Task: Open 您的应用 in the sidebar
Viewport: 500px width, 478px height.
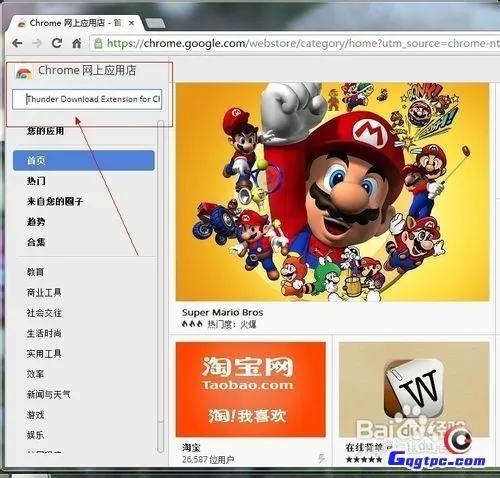Action: click(45, 131)
